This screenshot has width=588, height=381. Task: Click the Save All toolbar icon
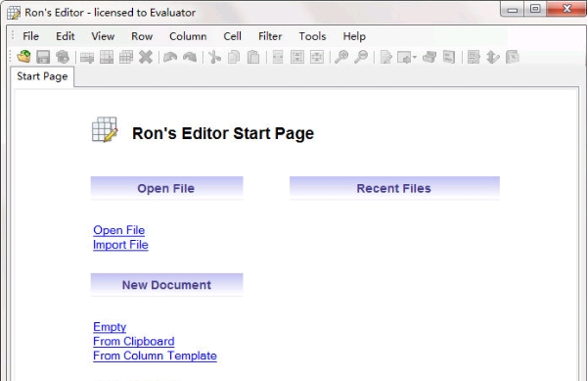(x=63, y=57)
